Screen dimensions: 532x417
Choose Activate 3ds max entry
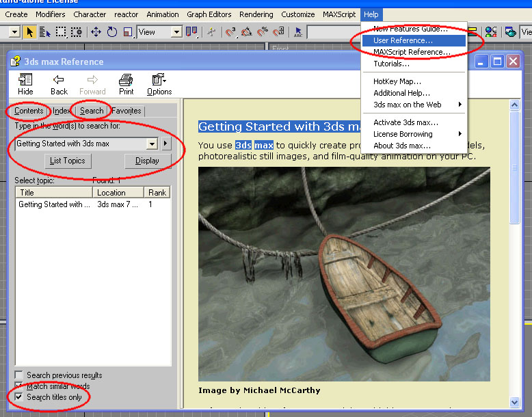click(x=413, y=122)
